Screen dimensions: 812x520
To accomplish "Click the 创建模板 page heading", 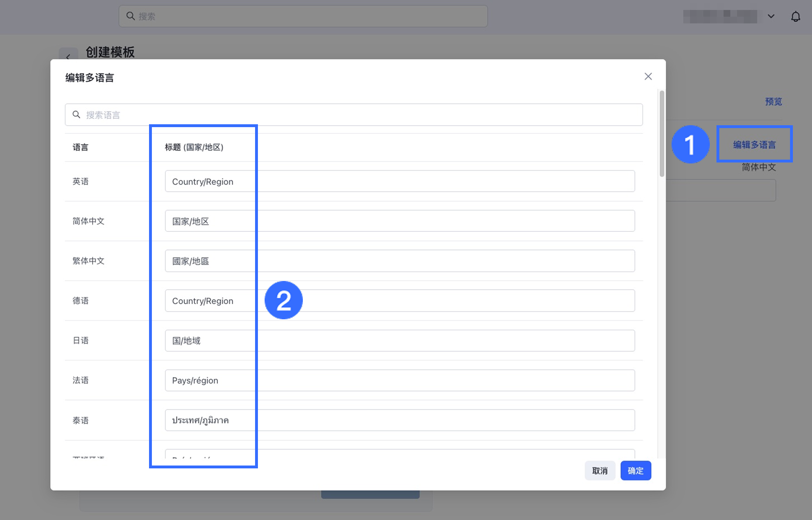I will pos(110,52).
